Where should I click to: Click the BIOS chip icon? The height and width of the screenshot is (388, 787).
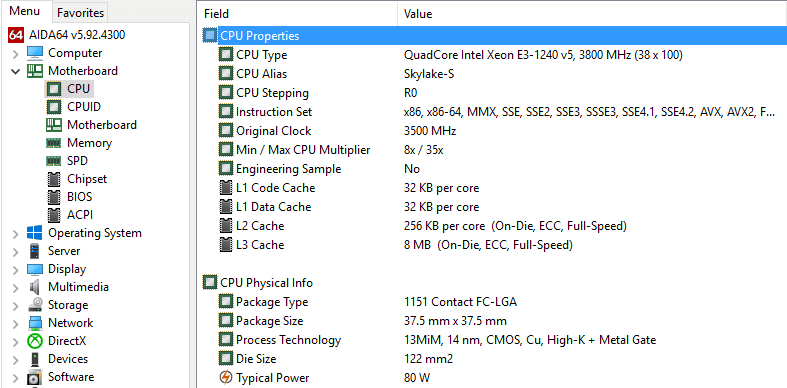[x=54, y=197]
